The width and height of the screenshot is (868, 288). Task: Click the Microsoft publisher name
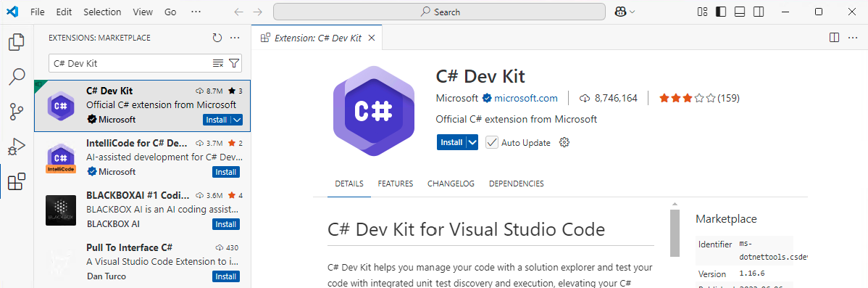pos(456,98)
